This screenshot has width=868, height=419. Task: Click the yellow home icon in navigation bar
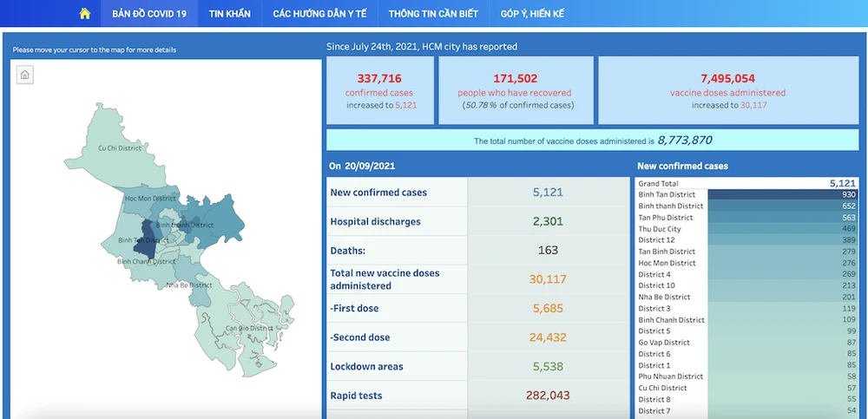[x=84, y=14]
